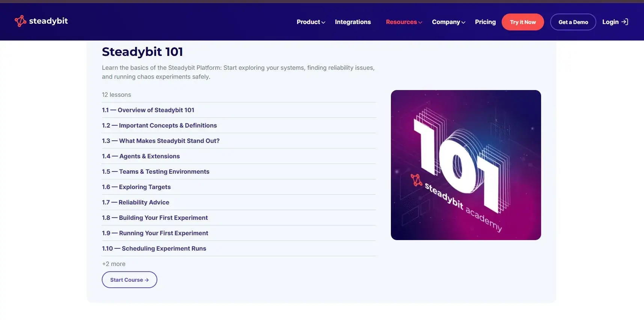Click the Login link
The height and width of the screenshot is (320, 644).
tap(611, 22)
